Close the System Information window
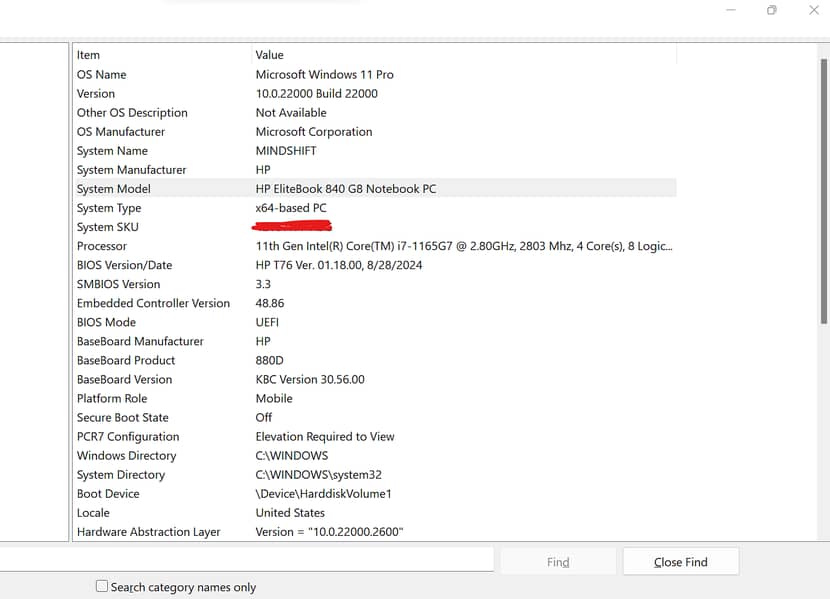This screenshot has height=599, width=830. tap(813, 10)
